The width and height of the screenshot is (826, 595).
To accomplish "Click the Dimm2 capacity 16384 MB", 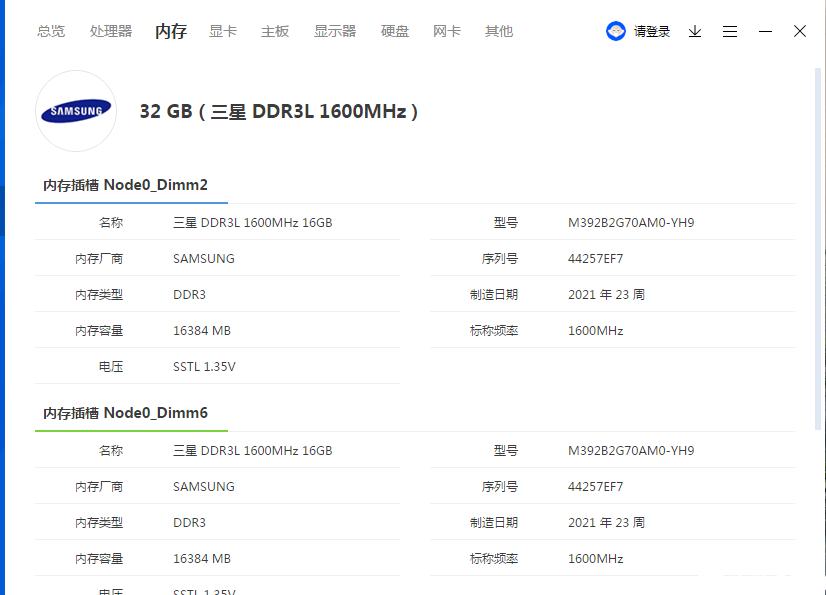I will click(202, 330).
